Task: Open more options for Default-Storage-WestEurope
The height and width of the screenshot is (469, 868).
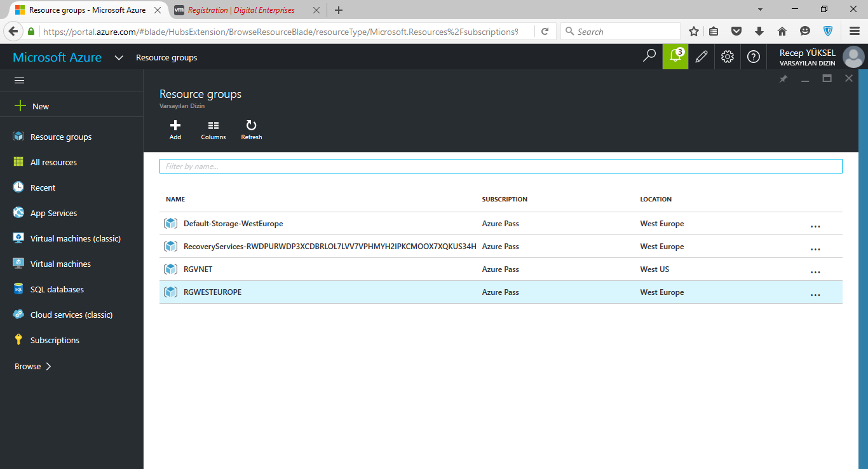Action: [815, 226]
